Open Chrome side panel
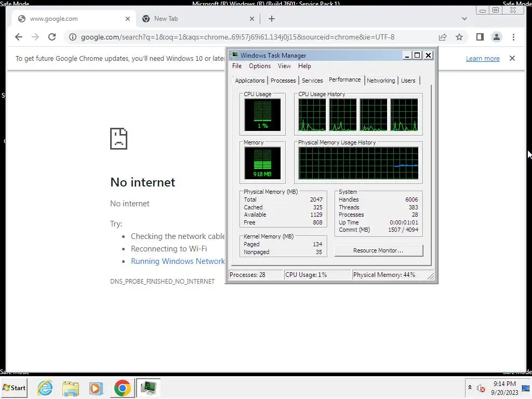The height and width of the screenshot is (399, 532). [480, 37]
